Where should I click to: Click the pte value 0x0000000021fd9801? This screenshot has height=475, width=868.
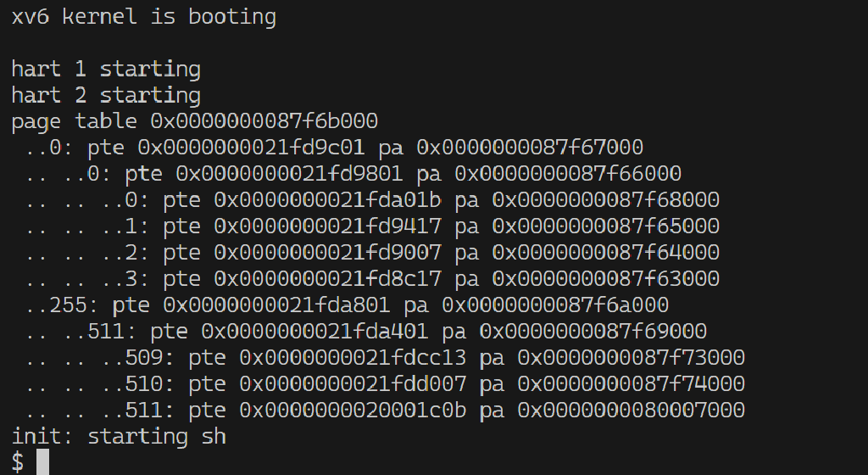pyautogui.click(x=289, y=174)
